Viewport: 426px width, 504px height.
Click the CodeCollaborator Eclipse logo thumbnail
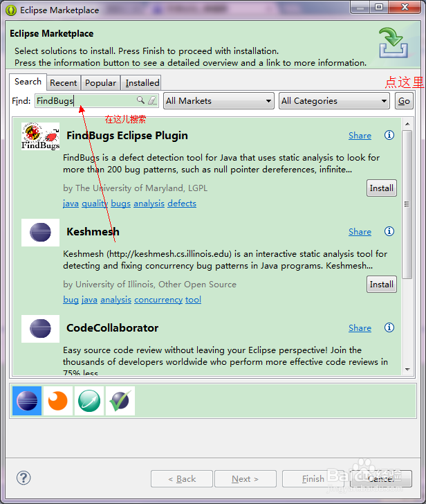click(x=40, y=328)
